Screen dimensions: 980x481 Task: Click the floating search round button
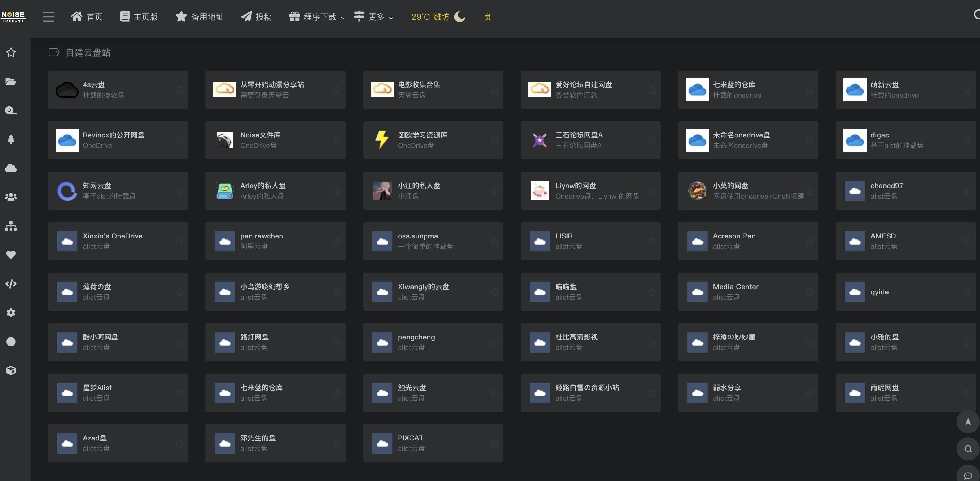coord(968,449)
